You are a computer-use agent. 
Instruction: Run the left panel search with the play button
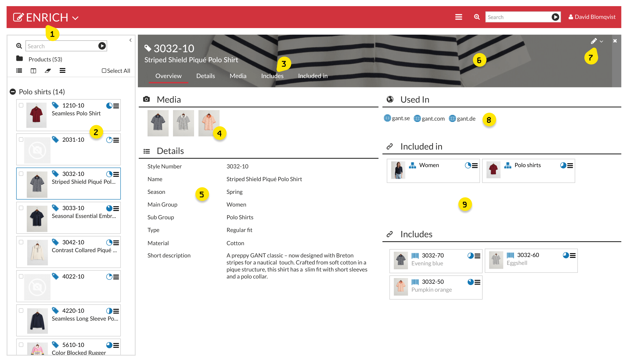(x=102, y=46)
